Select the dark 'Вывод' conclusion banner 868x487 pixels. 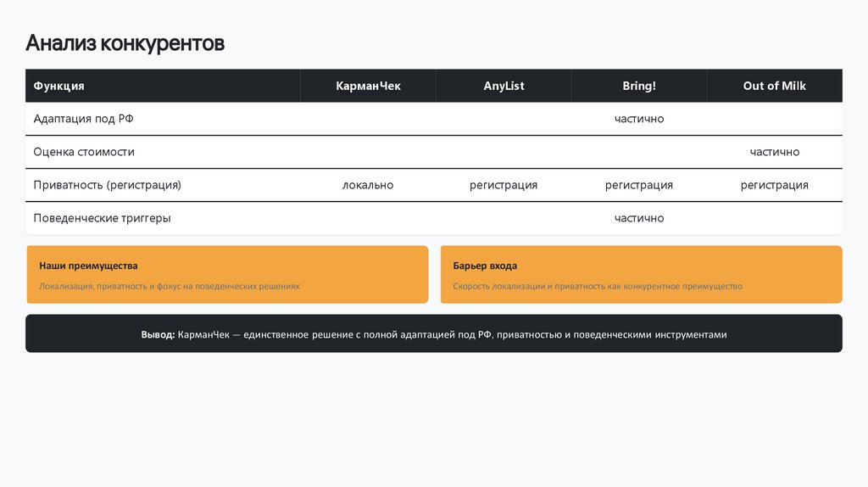click(x=434, y=334)
